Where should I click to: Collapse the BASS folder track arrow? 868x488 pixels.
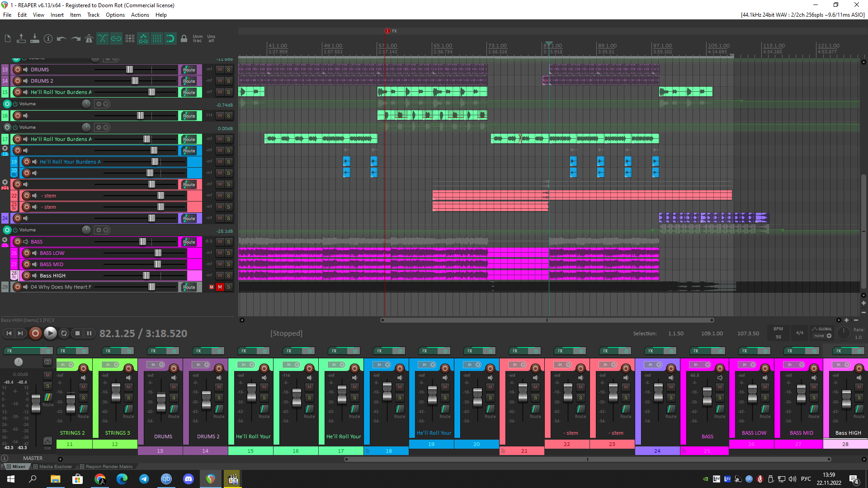(5, 240)
